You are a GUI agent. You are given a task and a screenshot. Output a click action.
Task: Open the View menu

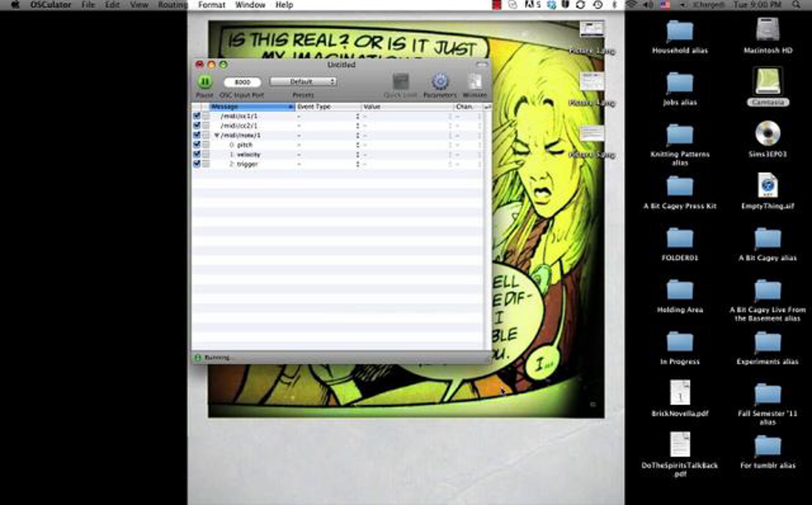[x=139, y=5]
